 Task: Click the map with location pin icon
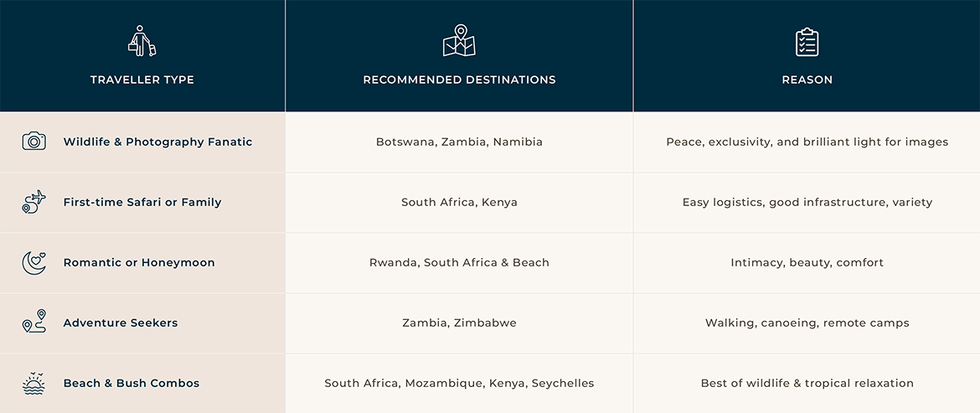459,41
